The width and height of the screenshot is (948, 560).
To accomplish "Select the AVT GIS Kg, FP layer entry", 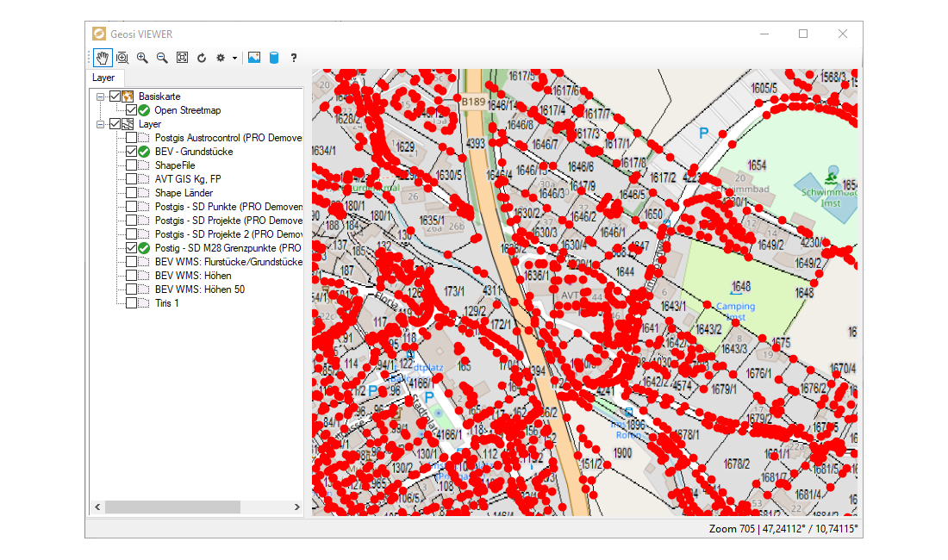I will 189,178.
